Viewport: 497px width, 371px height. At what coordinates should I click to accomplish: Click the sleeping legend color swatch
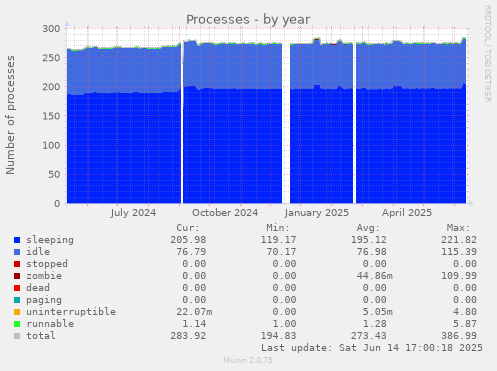[x=17, y=240]
